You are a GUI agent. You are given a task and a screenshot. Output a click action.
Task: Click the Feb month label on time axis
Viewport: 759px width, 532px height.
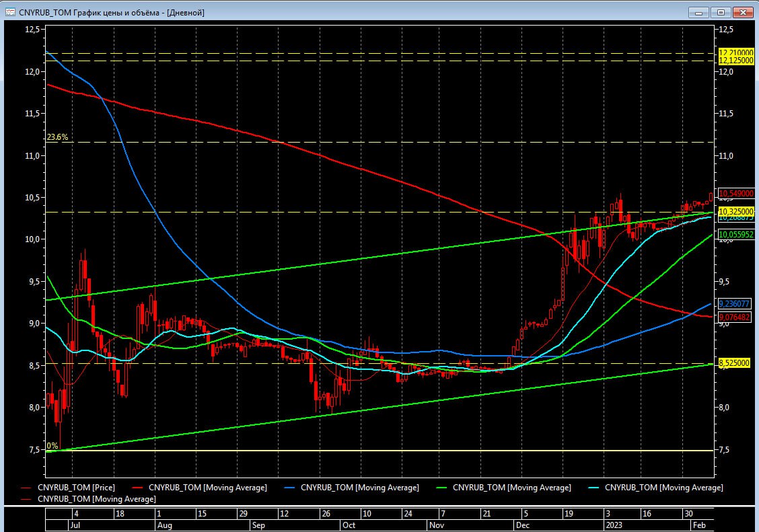(x=699, y=525)
